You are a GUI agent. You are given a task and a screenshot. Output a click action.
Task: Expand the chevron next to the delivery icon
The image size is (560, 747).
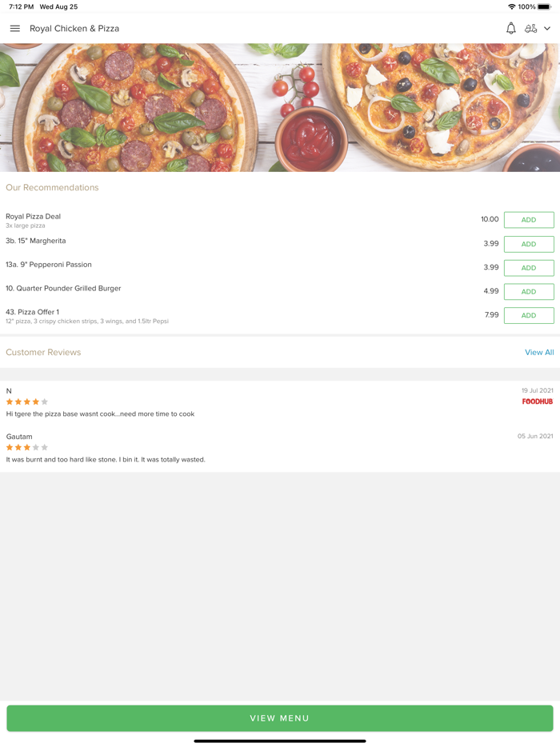point(548,28)
